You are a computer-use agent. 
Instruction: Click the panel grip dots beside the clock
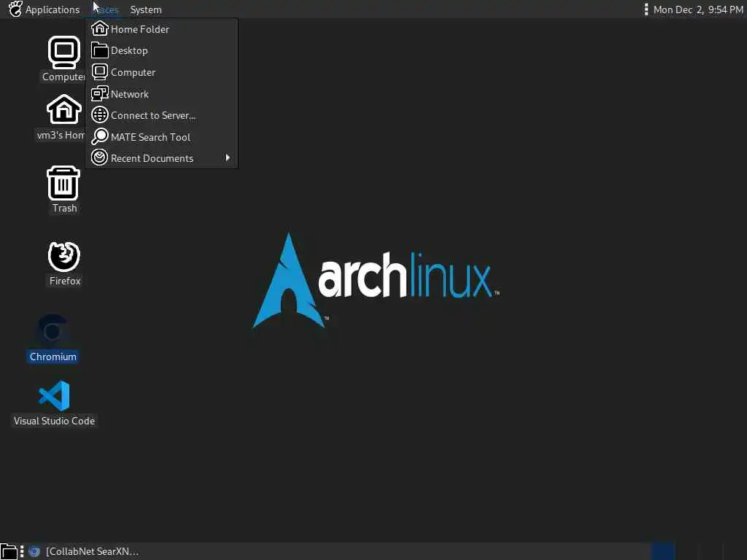pyautogui.click(x=646, y=9)
